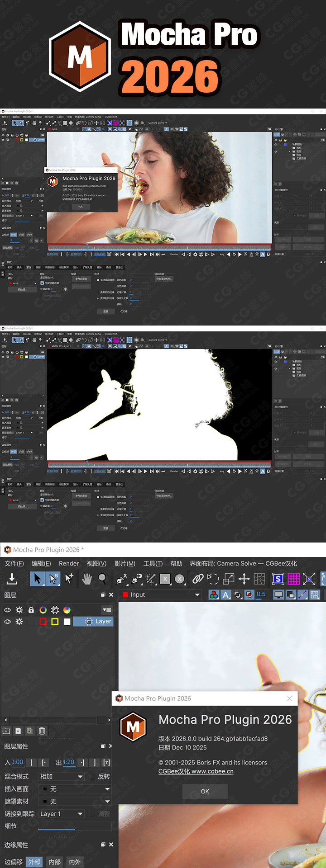The width and height of the screenshot is (326, 868).
Task: Click yellow color swatch on enlarged 'Layer' row
Action: pyautogui.click(x=55, y=622)
